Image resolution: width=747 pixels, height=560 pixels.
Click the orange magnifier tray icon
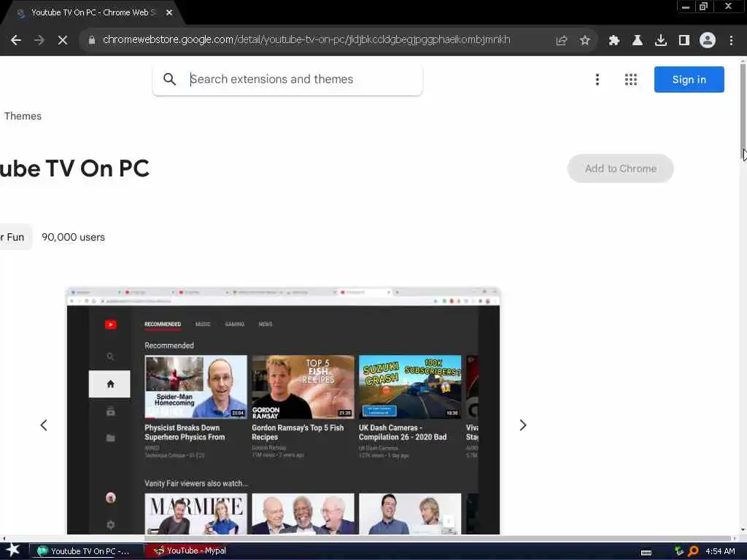[693, 551]
